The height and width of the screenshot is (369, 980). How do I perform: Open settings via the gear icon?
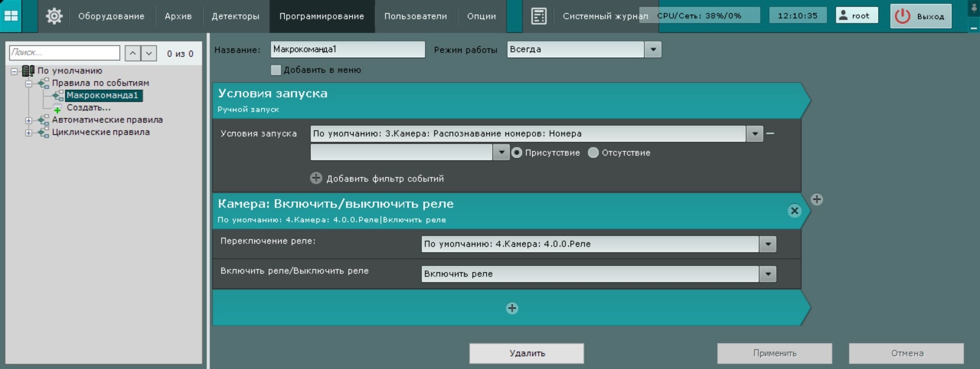[x=54, y=16]
